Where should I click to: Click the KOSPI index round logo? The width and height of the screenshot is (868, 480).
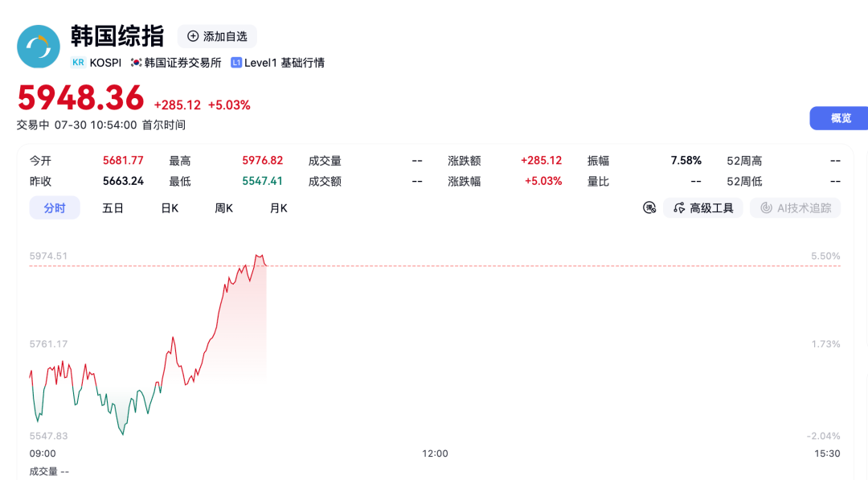click(39, 47)
